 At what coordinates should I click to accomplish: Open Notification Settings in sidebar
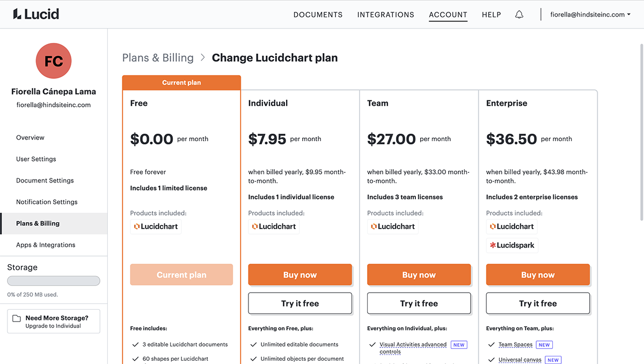coord(47,202)
